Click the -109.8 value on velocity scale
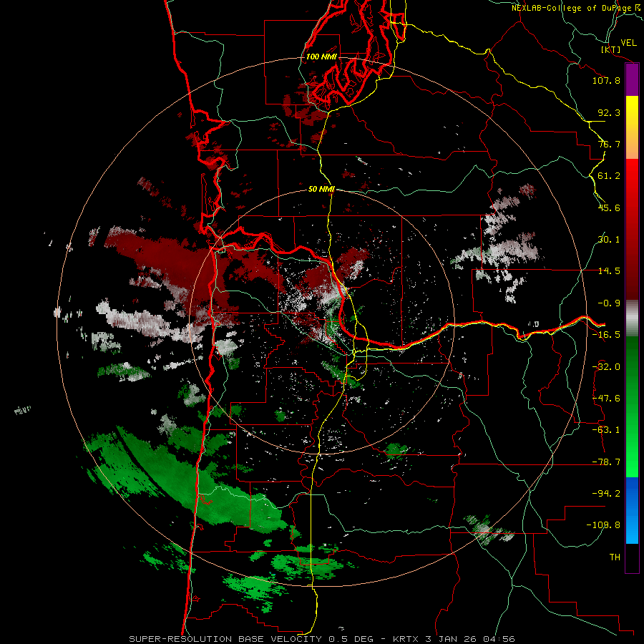The height and width of the screenshot is (644, 644). [x=603, y=525]
